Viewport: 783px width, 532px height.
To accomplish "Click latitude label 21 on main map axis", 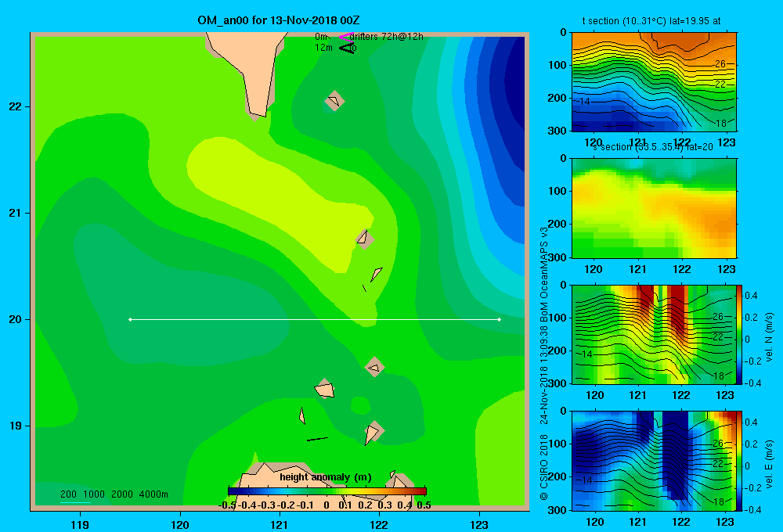I will [x=15, y=213].
